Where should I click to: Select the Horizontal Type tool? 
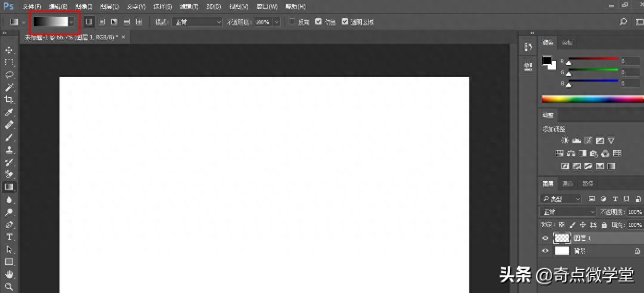(9, 237)
